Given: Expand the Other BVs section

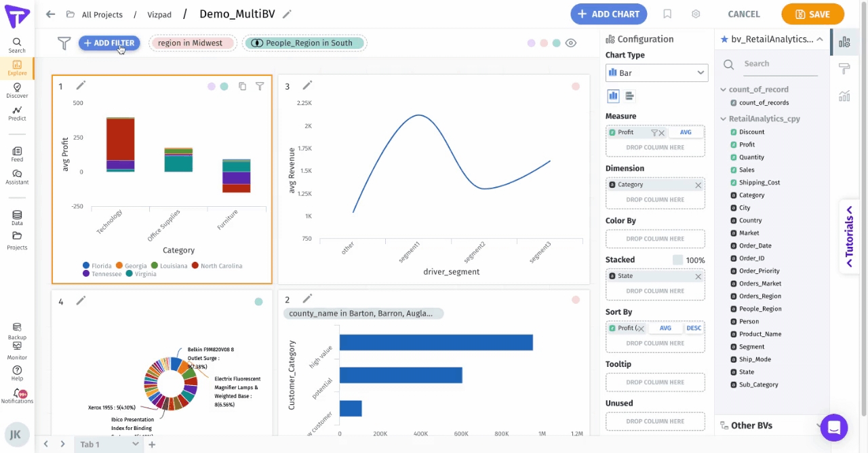Looking at the screenshot, I should coord(819,426).
